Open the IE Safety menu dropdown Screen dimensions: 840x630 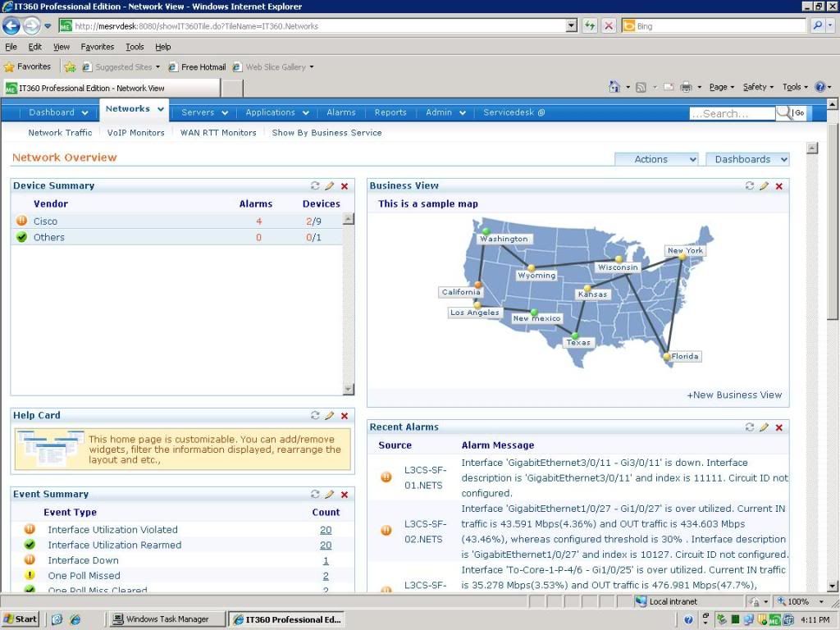pos(758,87)
